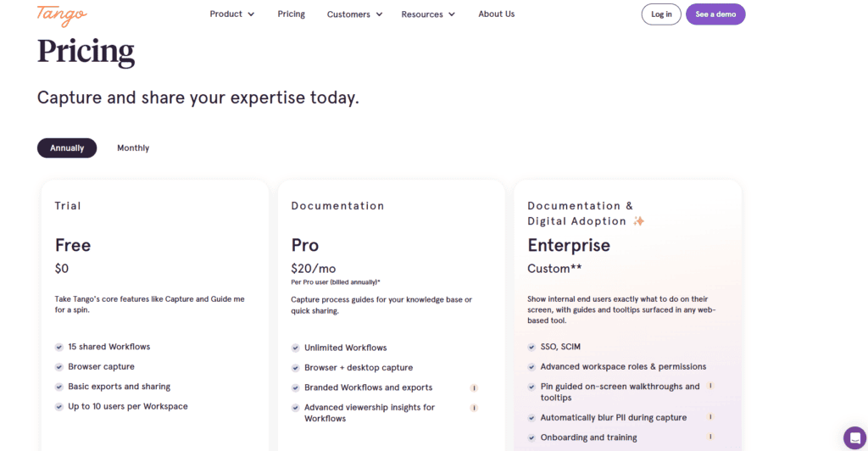Show info for Advanced viewership insights
Viewport: 868px width, 451px height.
(474, 408)
